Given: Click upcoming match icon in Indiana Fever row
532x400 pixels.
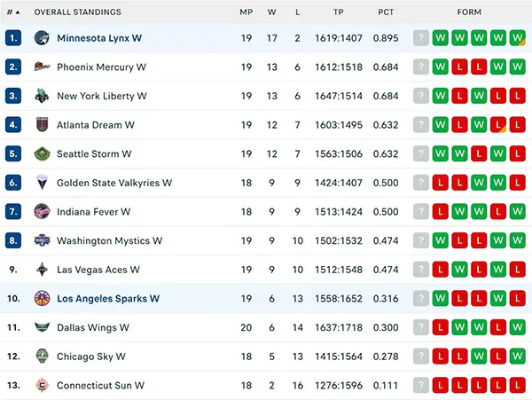Looking at the screenshot, I should pos(421,211).
